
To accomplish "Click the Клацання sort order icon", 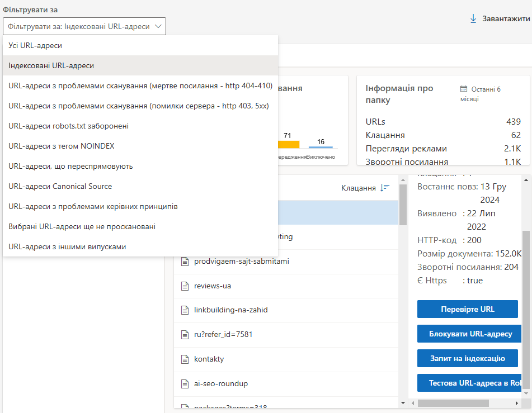I will click(x=385, y=188).
